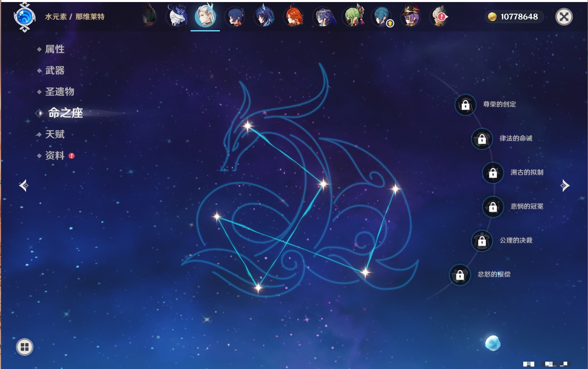Close the character screen
Viewport: 588px width, 369px height.
click(x=564, y=17)
